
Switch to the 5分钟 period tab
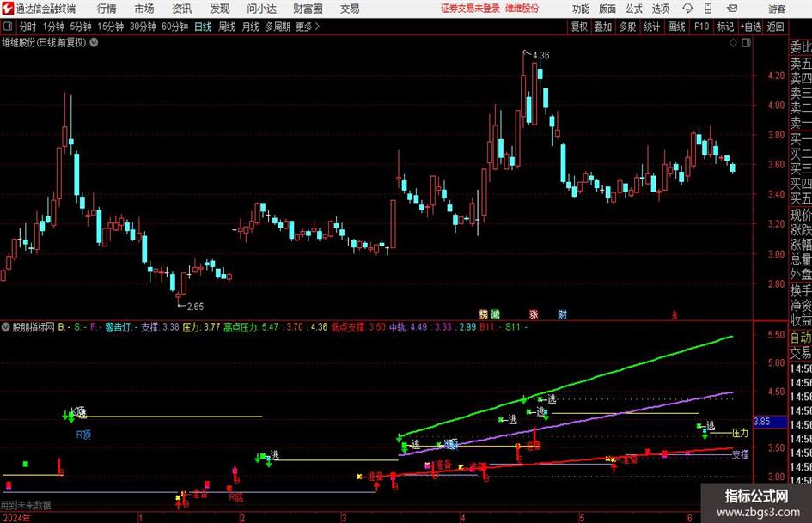pos(81,27)
